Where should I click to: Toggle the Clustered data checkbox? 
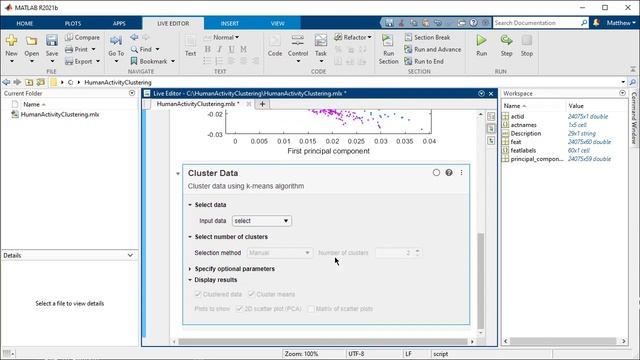pos(198,294)
